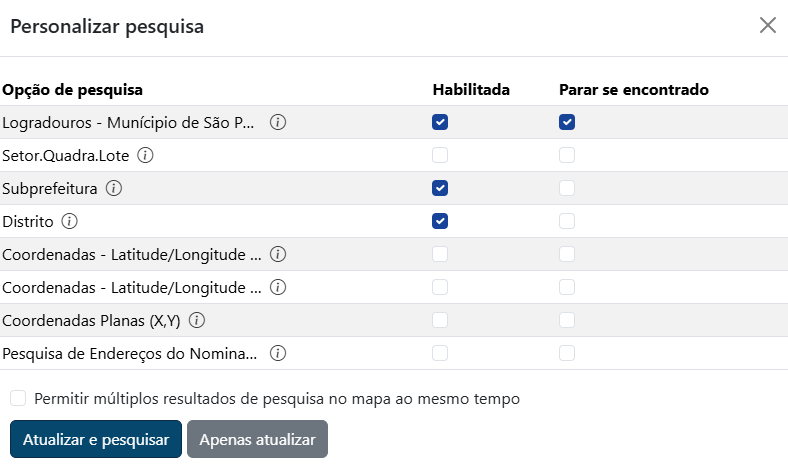
Task: Check Parar se encontrado for Distrito
Action: click(567, 221)
